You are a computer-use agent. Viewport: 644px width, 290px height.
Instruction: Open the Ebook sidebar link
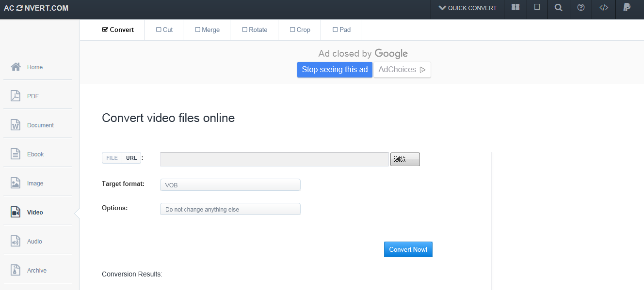click(x=35, y=154)
